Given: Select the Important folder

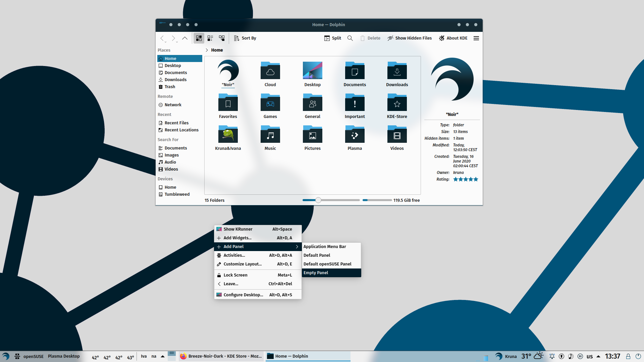Looking at the screenshot, I should (355, 103).
